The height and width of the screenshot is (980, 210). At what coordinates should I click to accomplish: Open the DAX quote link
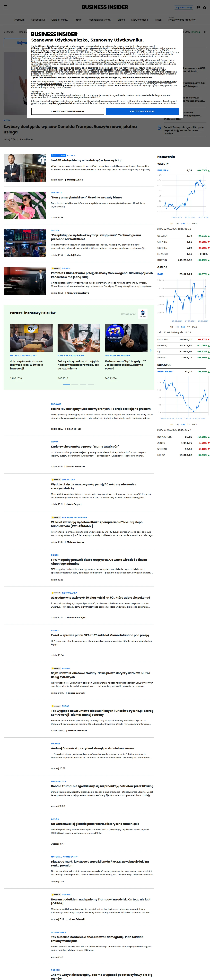[x=160, y=274]
